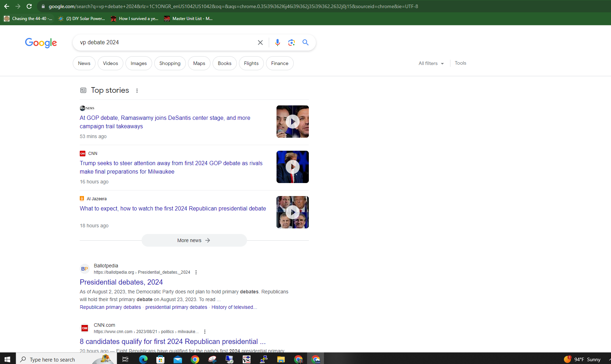Open the ABC News Ramaswamy DeSantis headline
The width and height of the screenshot is (611, 364).
tap(165, 122)
